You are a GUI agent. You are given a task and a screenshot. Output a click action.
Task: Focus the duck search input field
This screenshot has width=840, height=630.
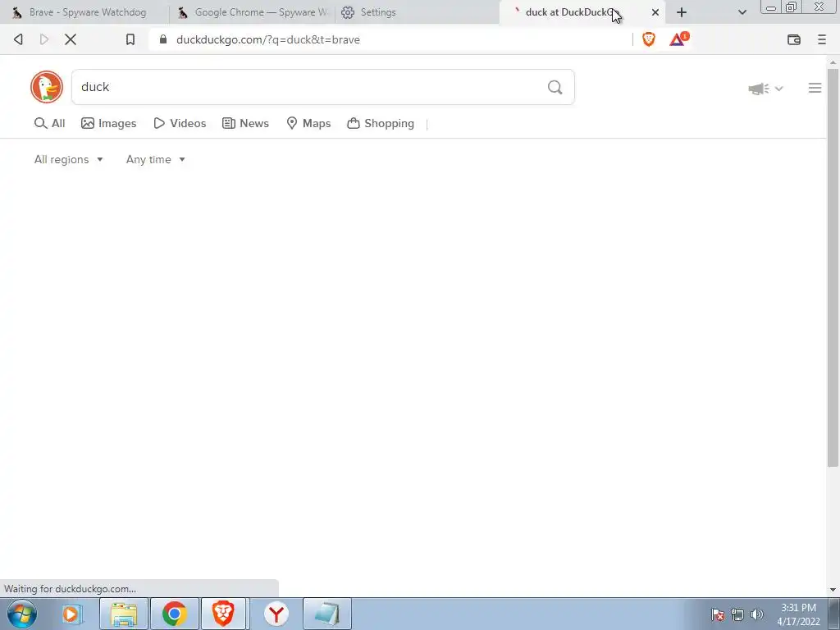tap(323, 87)
